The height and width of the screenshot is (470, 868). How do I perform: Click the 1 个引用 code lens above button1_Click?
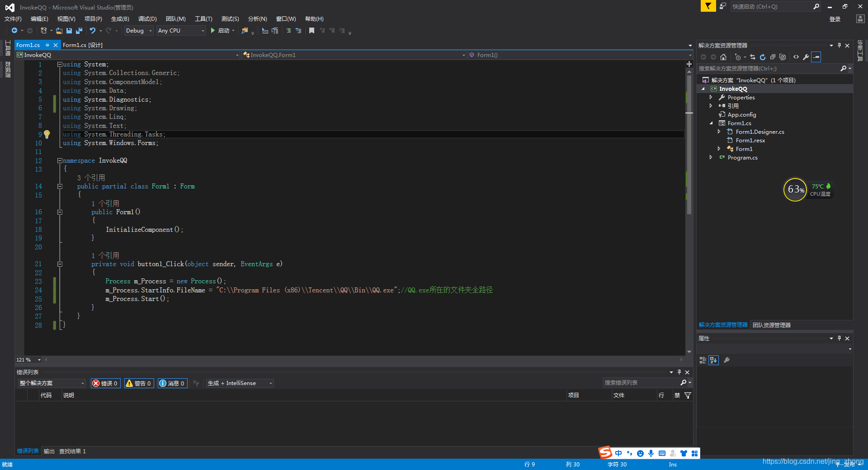(x=105, y=256)
